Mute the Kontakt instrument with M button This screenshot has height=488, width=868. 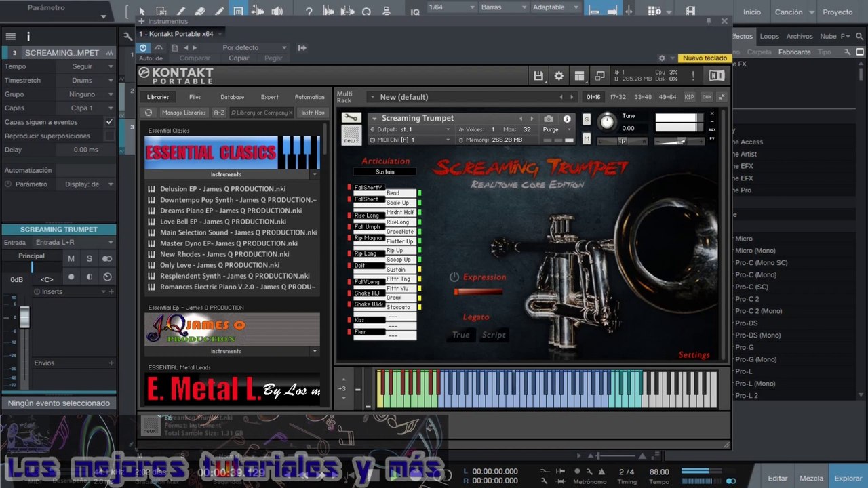pos(587,139)
